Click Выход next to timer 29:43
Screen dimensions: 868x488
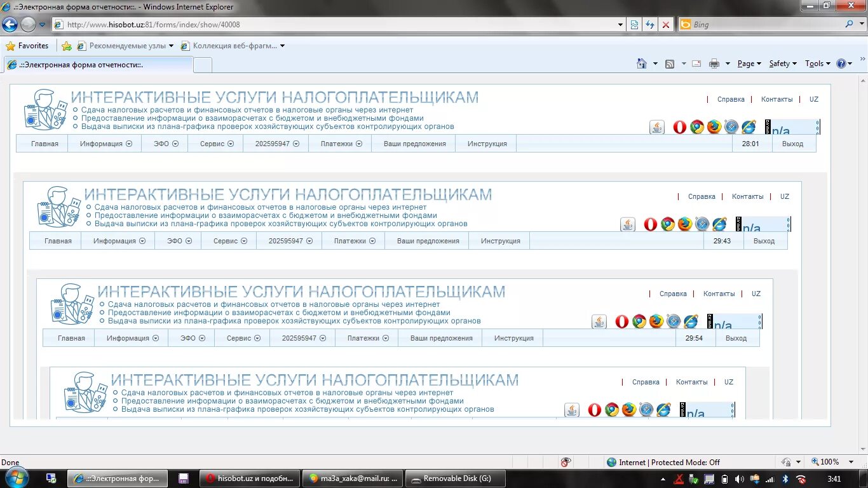click(764, 241)
